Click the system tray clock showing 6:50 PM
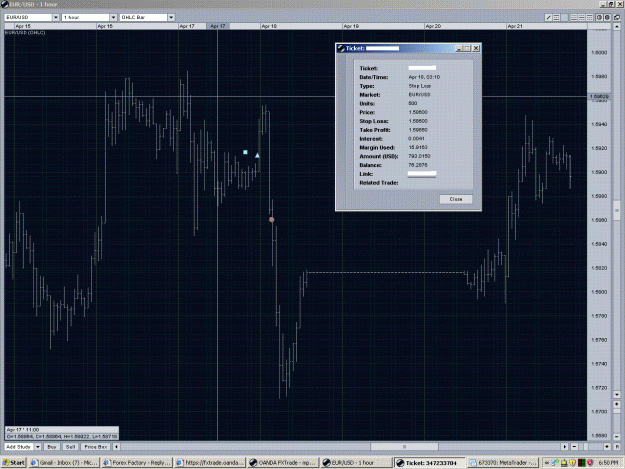Screen dimensions: 625x469 pyautogui.click(x=608, y=463)
